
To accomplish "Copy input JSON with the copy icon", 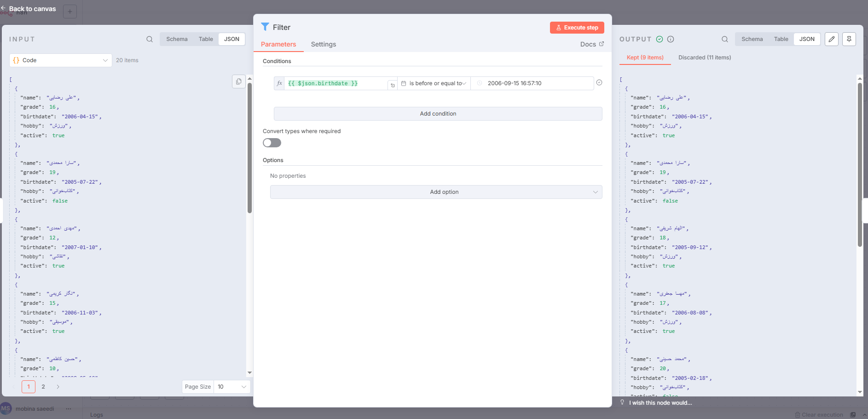I will (238, 81).
